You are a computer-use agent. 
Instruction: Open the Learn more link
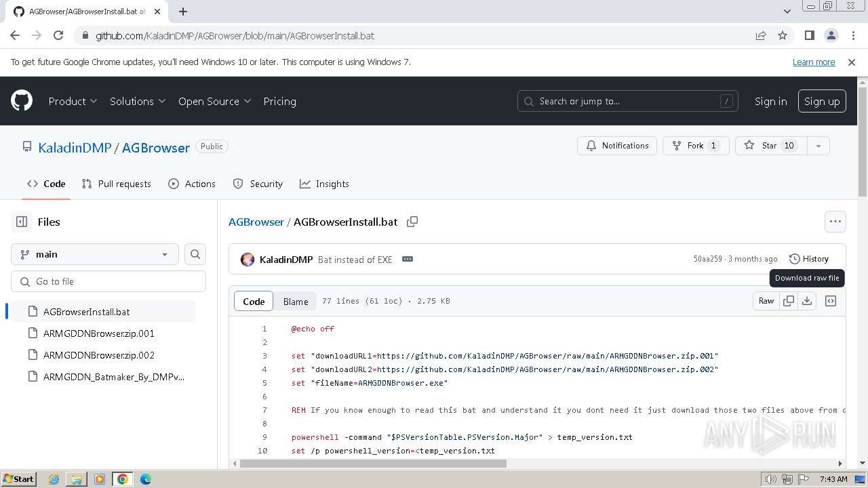tap(814, 62)
